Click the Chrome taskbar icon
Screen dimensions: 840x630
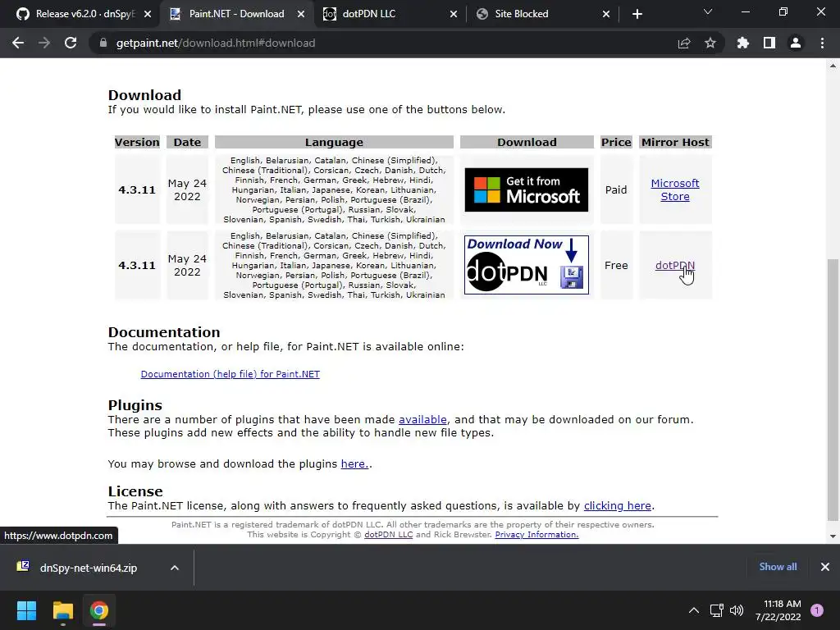[x=99, y=610]
